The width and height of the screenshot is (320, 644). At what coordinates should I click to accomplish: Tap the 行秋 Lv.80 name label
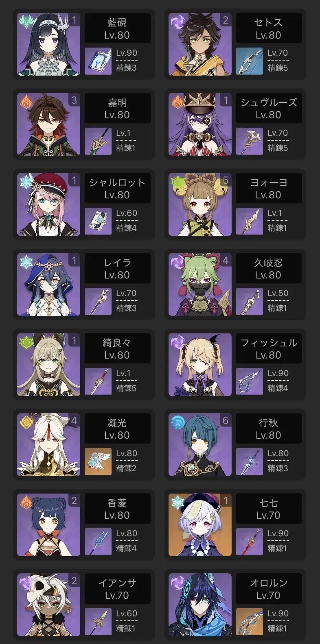click(269, 429)
